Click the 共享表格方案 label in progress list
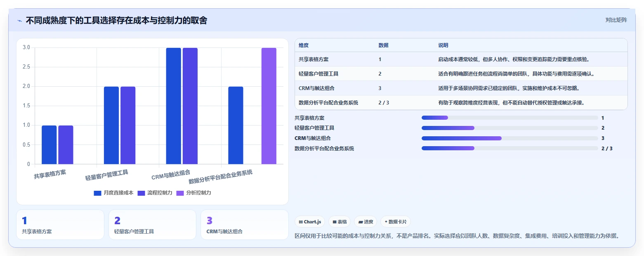Screen dimensions: 644x256 point(309,118)
